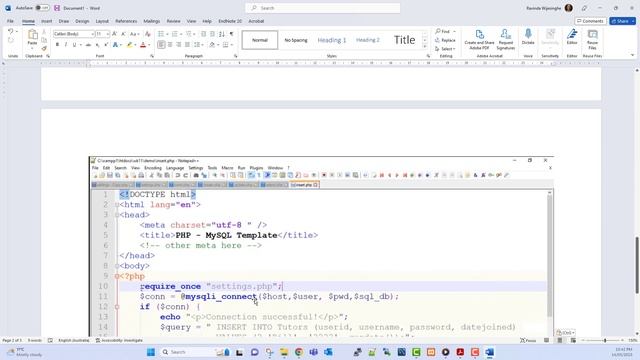This screenshot has height=360, width=640.
Task: Click the Text Effects A icon
Action: point(116,45)
